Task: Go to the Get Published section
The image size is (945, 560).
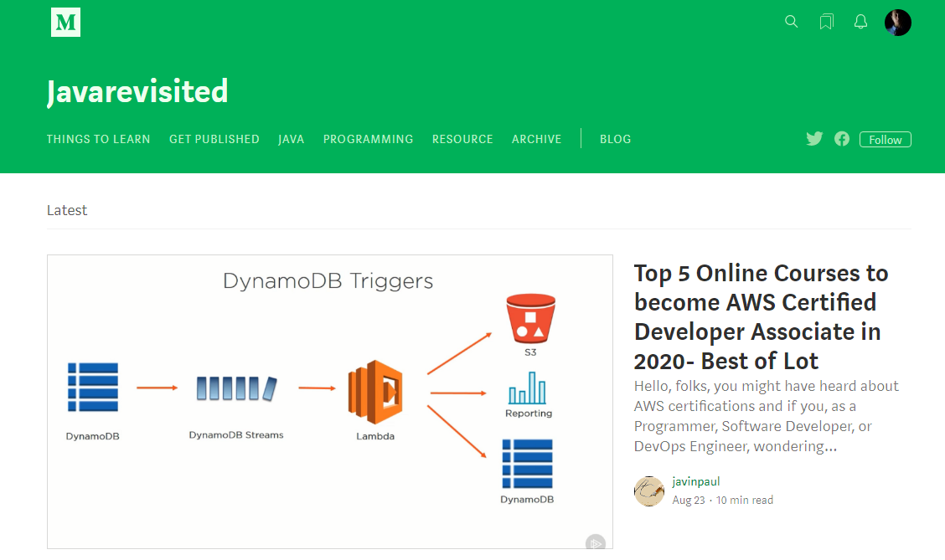Action: pos(214,139)
